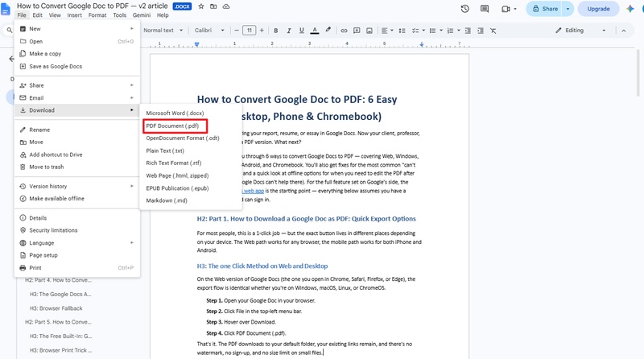Open the numbered list dropdown
The width and height of the screenshot is (644, 359).
(458, 31)
